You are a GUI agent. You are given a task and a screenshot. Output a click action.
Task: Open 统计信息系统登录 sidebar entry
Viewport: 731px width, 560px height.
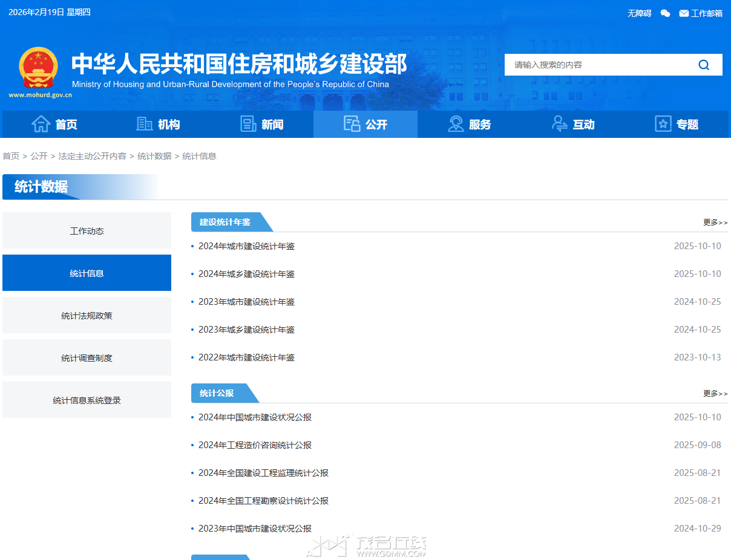point(87,400)
